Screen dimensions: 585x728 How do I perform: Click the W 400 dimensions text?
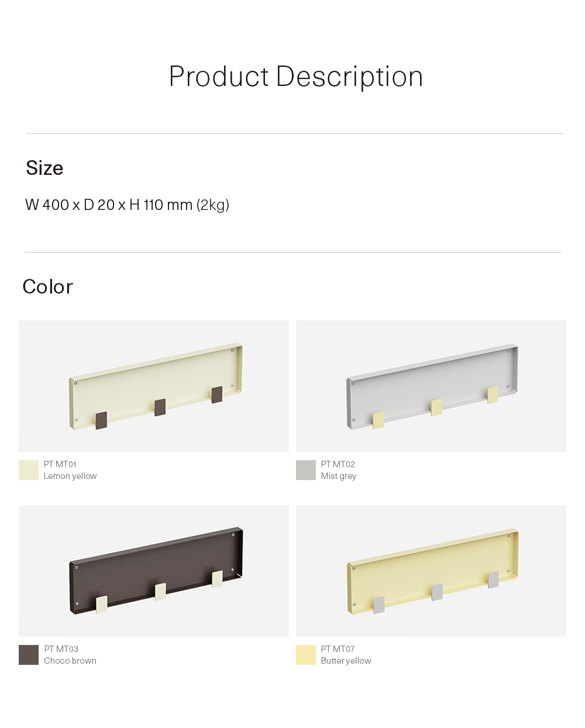[127, 205]
